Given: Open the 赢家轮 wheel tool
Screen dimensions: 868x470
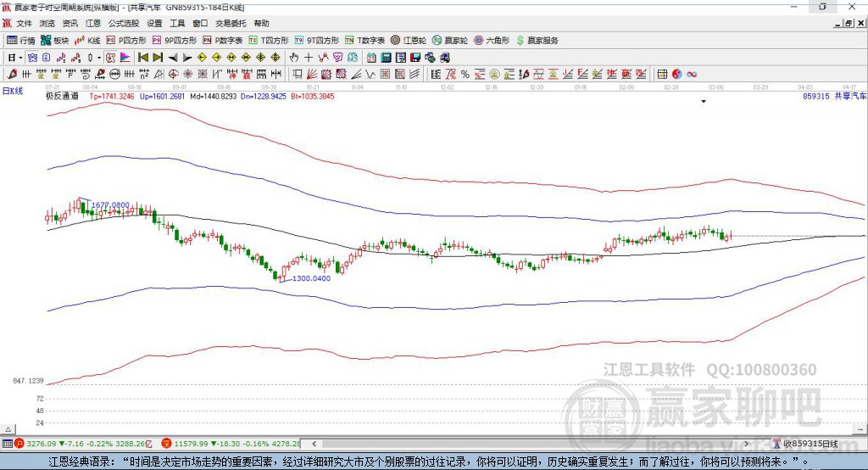Looking at the screenshot, I should click(x=450, y=41).
